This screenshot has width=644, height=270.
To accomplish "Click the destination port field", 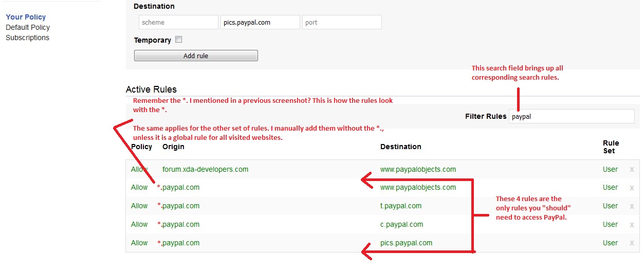I will 342,22.
